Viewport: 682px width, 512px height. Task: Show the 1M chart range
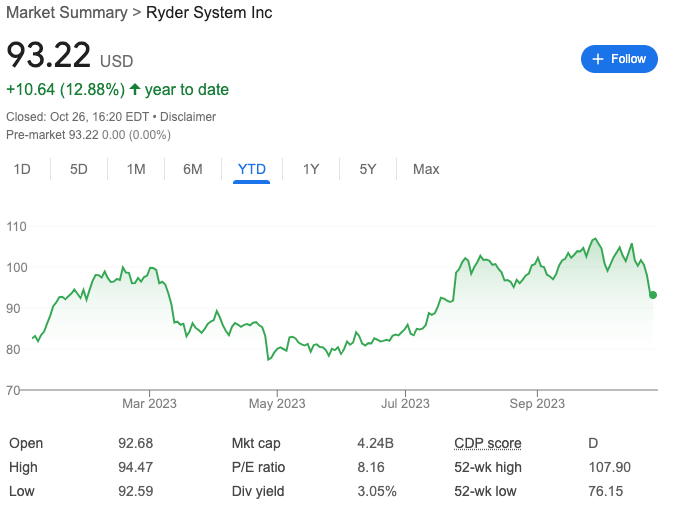136,169
